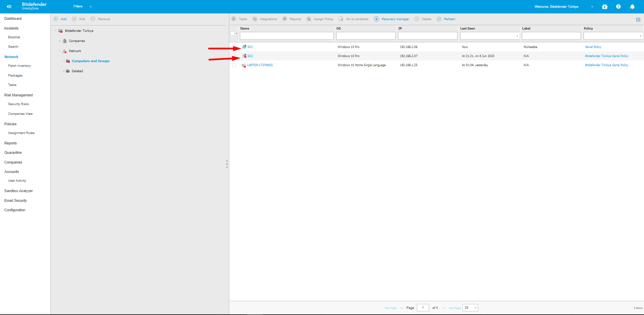Click the gift what's new icon
The height and width of the screenshot is (315, 644).
tap(605, 7)
